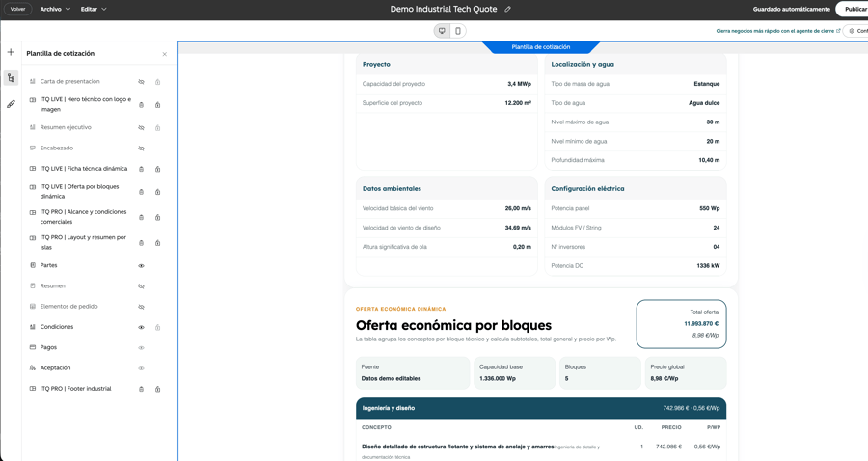Delete the Hero técnico con logo block

[x=141, y=105]
